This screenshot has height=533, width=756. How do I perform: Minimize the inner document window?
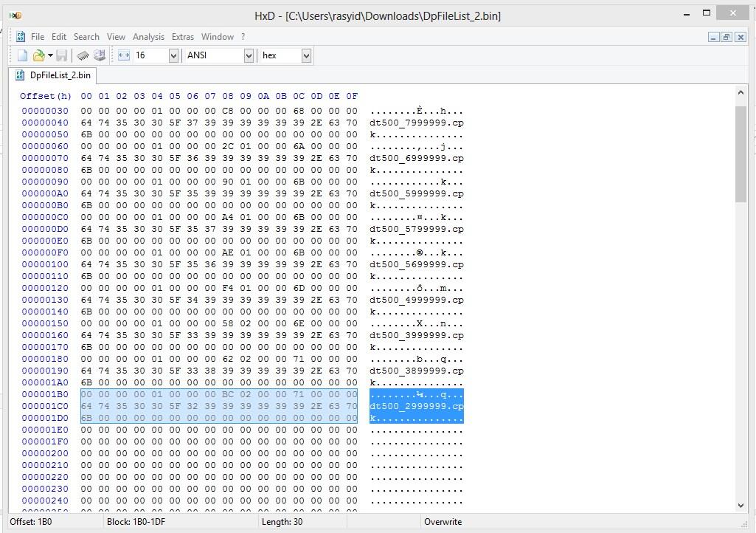(713, 37)
